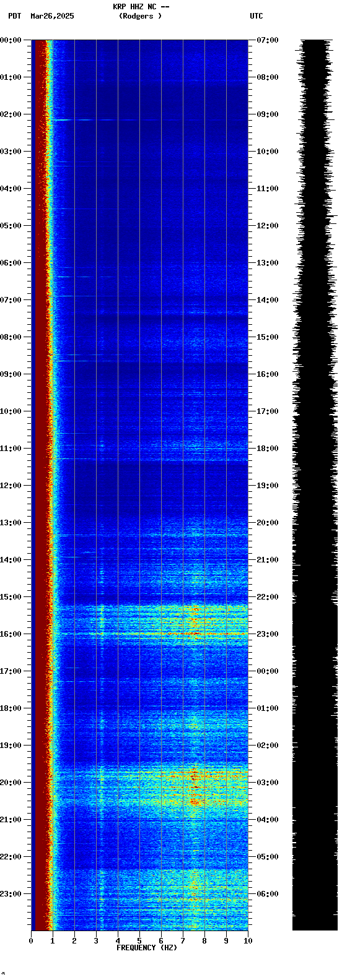Click the date "Mar26,2025"
The width and height of the screenshot is (342, 980).
coord(52,16)
